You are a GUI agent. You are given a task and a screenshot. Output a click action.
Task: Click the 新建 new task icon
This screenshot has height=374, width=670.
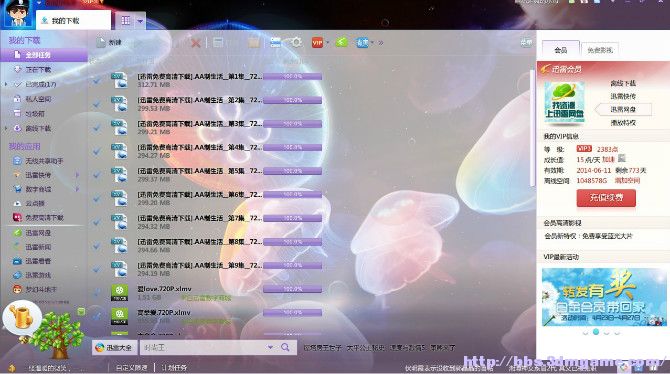click(109, 43)
